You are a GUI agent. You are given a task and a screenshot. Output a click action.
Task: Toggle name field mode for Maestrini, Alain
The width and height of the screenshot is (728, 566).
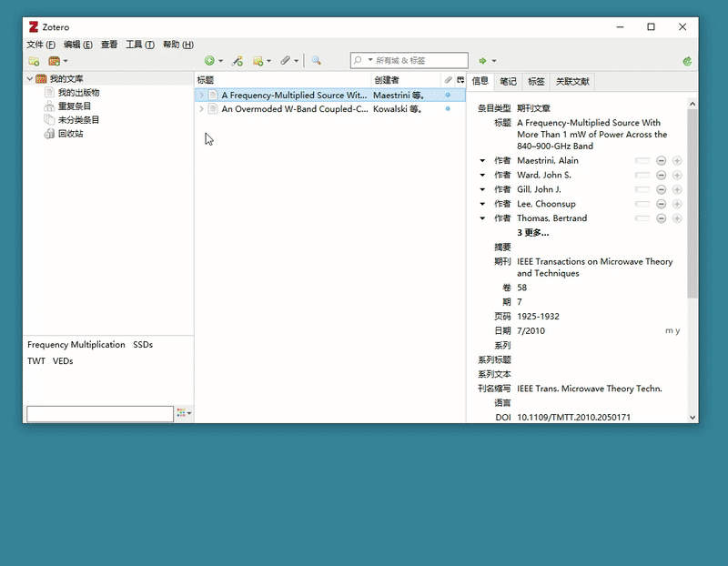[x=642, y=161]
